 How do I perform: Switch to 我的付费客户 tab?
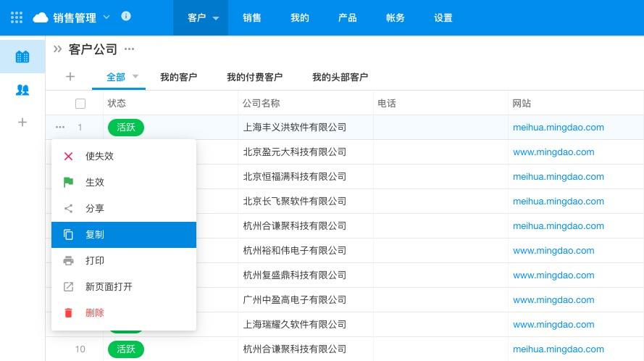(254, 77)
